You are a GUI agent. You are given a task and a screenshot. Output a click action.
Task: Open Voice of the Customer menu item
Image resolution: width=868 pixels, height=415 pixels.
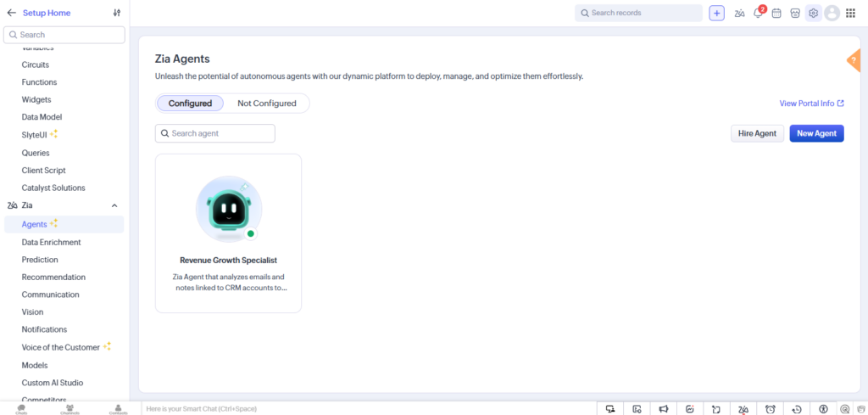pos(61,347)
